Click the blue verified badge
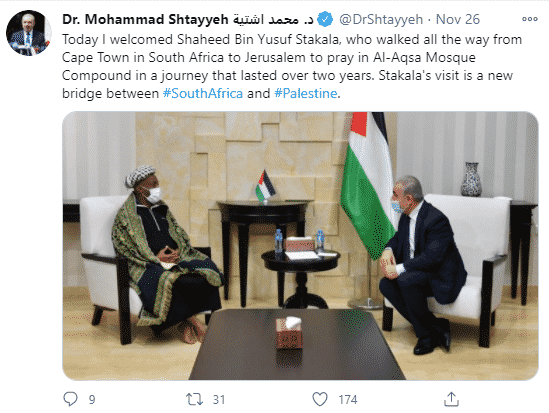 click(x=325, y=19)
